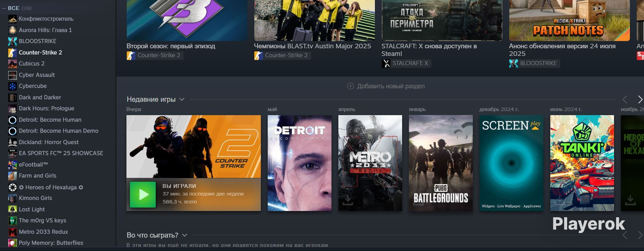Show previous recent games with left arrow

(625, 100)
